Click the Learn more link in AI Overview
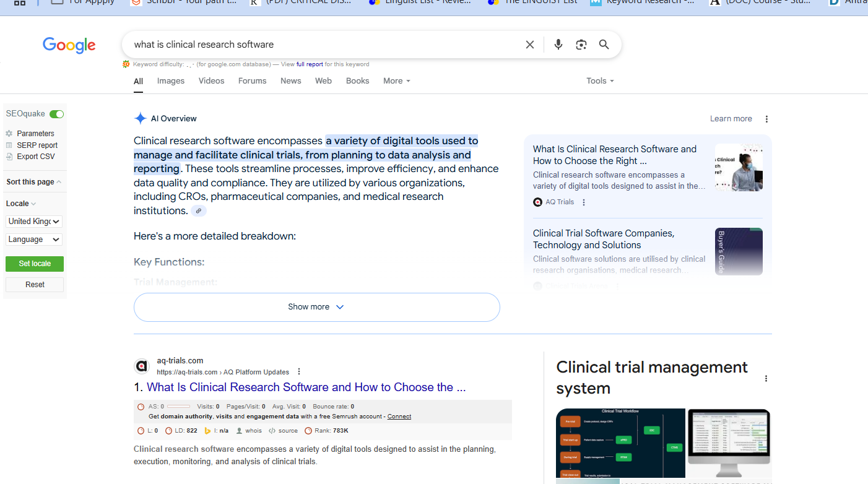 (731, 119)
